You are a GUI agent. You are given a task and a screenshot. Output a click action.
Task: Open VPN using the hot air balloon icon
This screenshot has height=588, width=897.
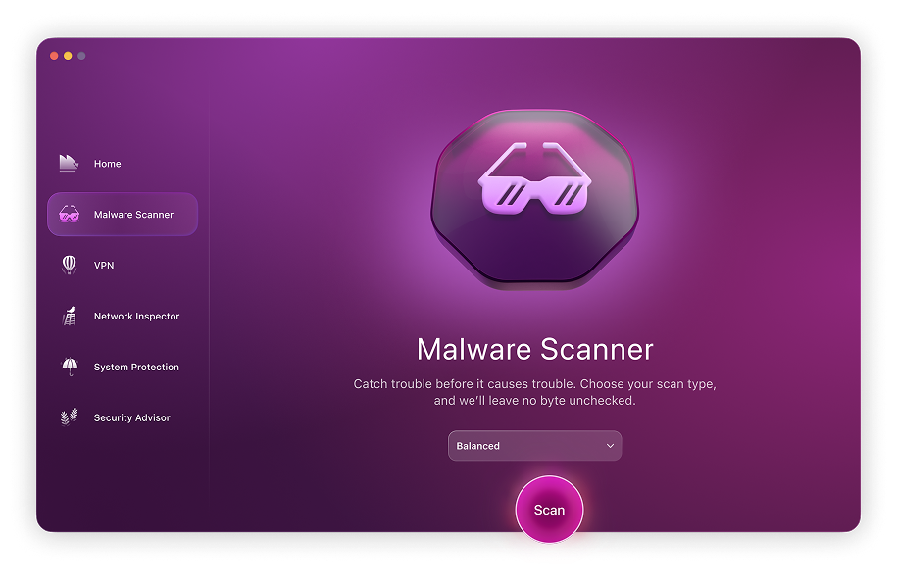click(69, 265)
